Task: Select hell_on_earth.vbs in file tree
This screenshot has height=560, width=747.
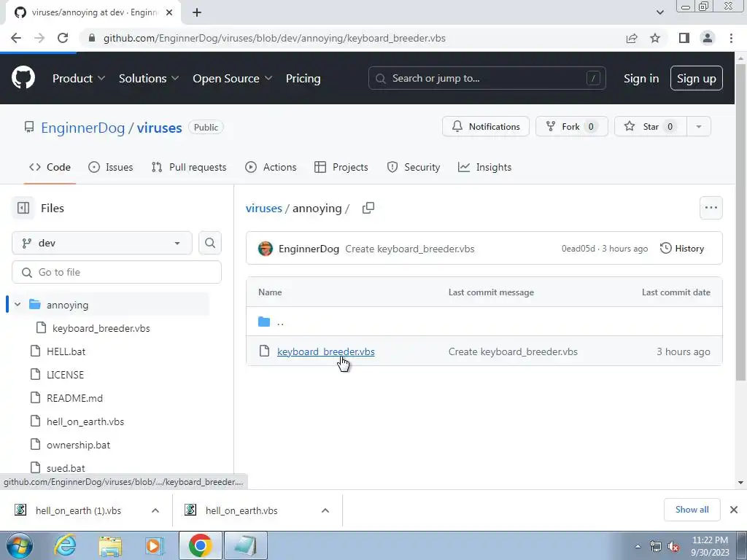Action: [x=85, y=421]
